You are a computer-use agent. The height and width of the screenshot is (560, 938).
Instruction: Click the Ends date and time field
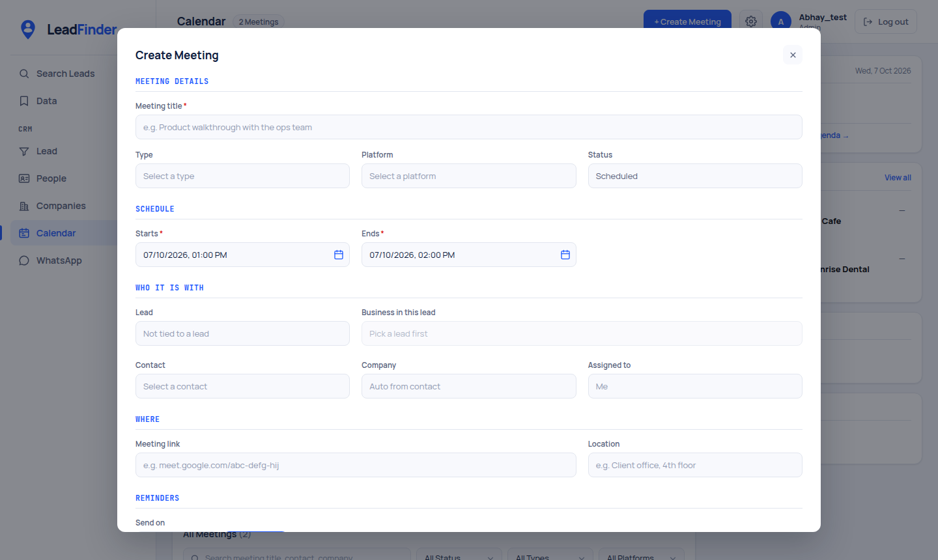click(x=469, y=255)
